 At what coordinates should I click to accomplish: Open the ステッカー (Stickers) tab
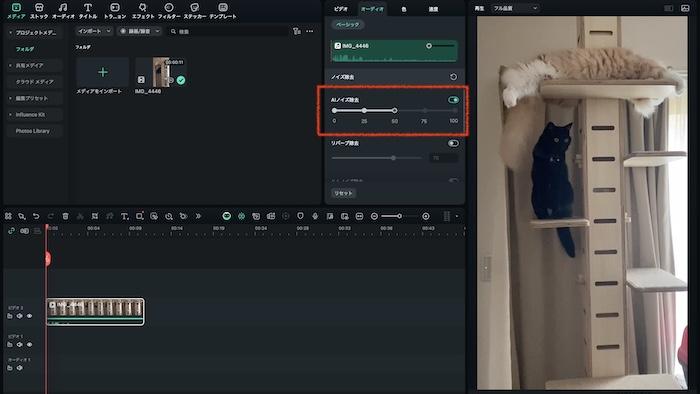click(x=195, y=11)
